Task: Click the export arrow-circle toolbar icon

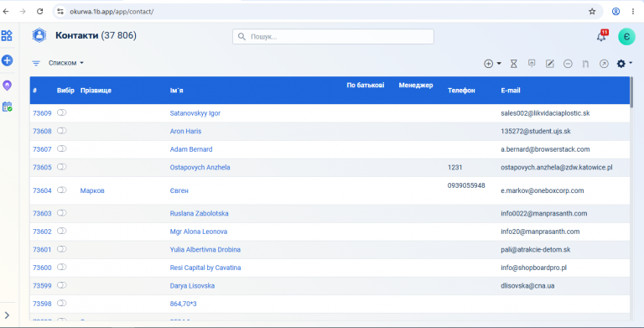Action: pos(604,64)
